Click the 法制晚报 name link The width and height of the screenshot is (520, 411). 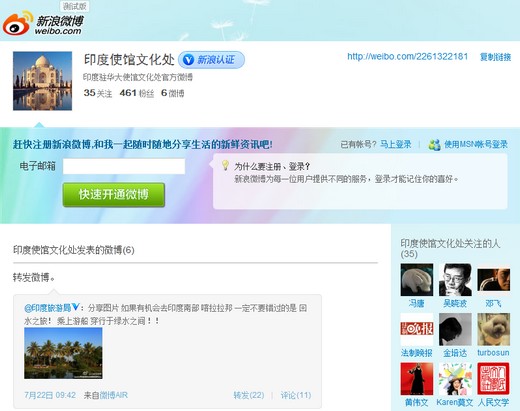(417, 353)
